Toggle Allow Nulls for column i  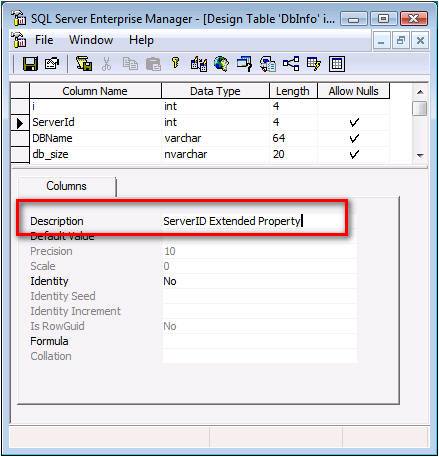click(x=354, y=107)
